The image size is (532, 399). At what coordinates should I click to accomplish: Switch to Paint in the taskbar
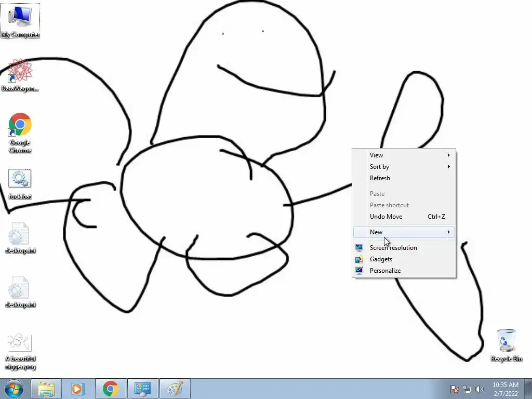click(175, 389)
